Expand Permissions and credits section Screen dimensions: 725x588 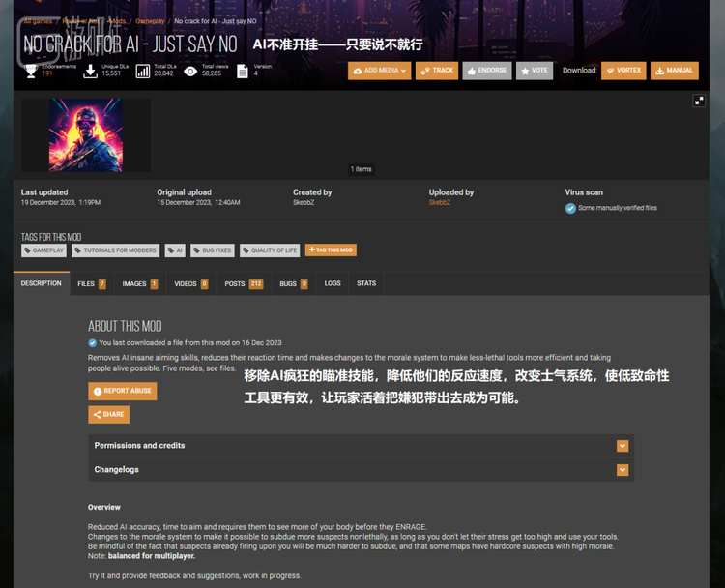coord(361,446)
